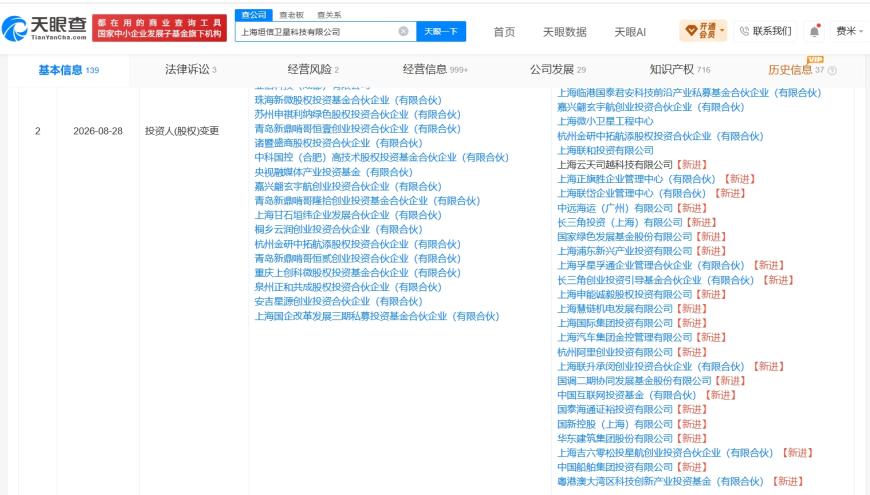Open link 中科国控（合肥）高技术股权投资基金
870x495 pixels.
(x=381, y=158)
